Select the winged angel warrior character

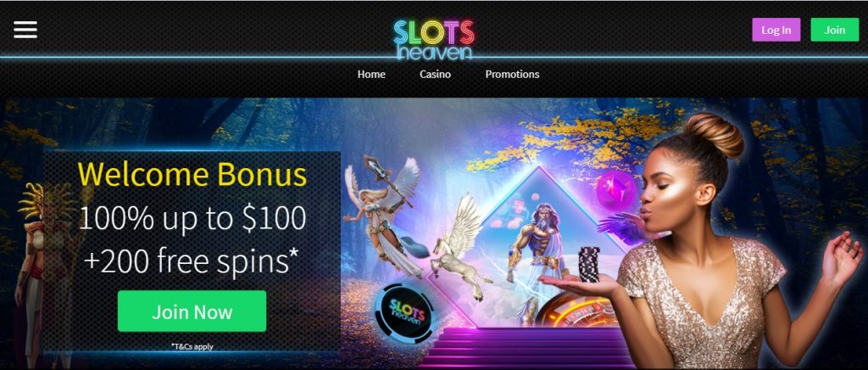click(x=382, y=216)
